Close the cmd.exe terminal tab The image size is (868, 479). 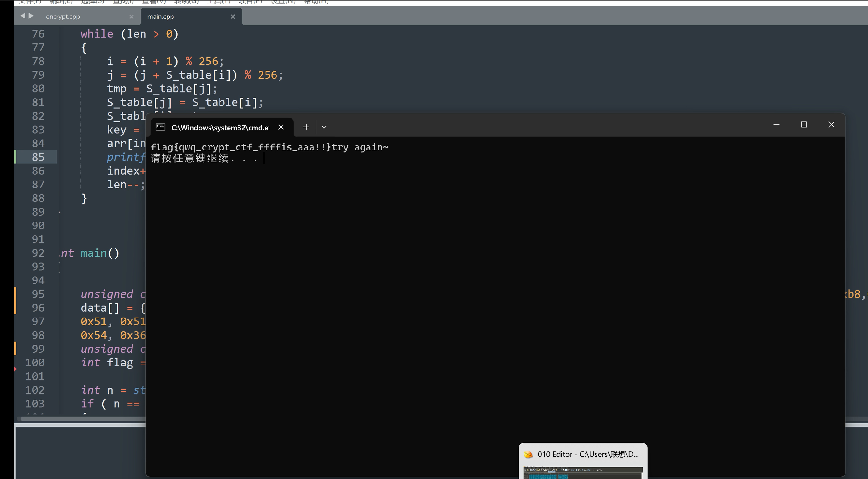281,127
